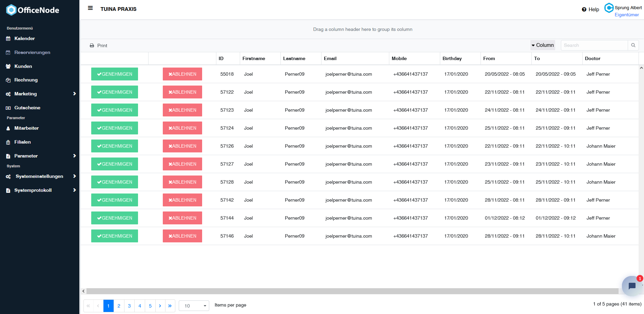Go to next page arrow
This screenshot has height=314, width=644.
tap(160, 306)
